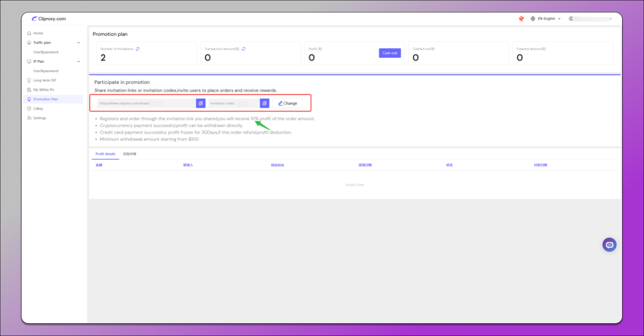Expand the account menu arrow
Screen dimensions: 644x336
pyautogui.click(x=611, y=19)
